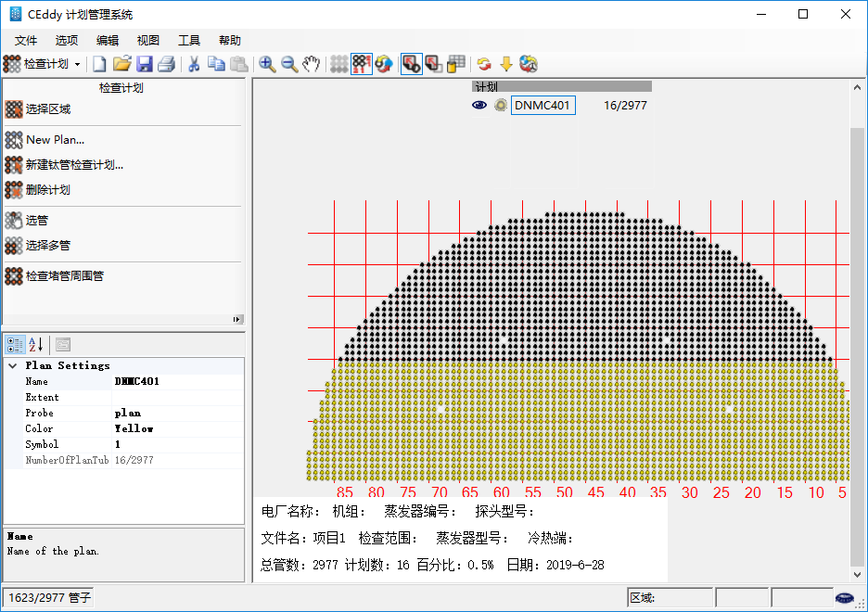The width and height of the screenshot is (868, 612).
Task: Click the printer icon in toolbar
Action: pyautogui.click(x=167, y=64)
